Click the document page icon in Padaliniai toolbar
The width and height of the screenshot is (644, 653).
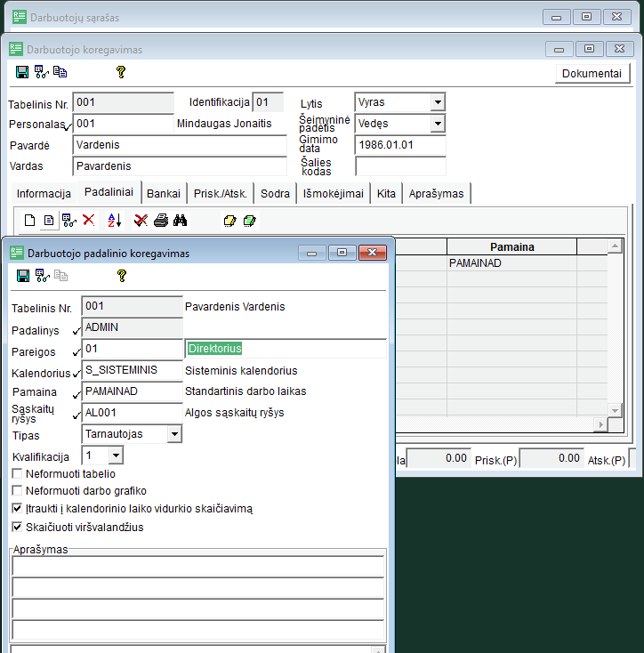click(x=49, y=221)
